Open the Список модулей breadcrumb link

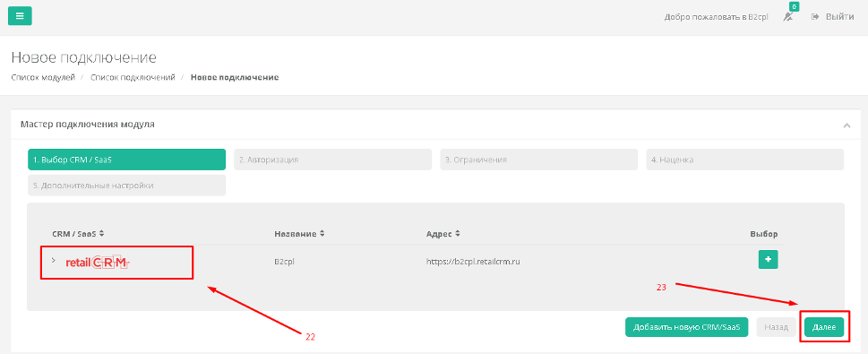(x=43, y=77)
